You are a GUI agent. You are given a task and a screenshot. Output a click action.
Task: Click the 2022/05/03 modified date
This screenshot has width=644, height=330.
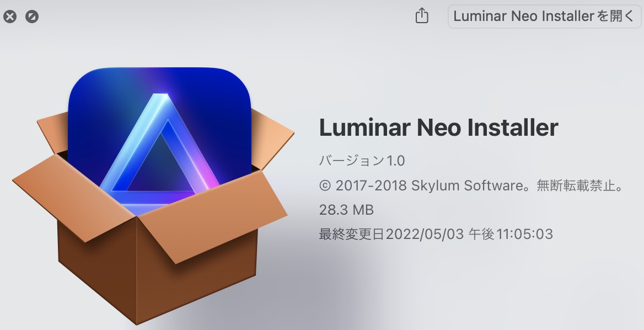425,234
